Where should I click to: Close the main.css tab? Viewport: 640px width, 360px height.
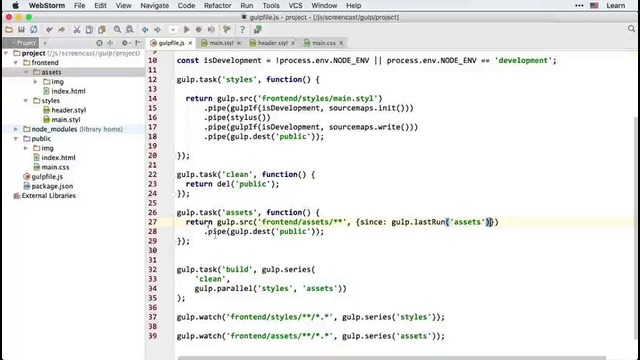point(341,43)
